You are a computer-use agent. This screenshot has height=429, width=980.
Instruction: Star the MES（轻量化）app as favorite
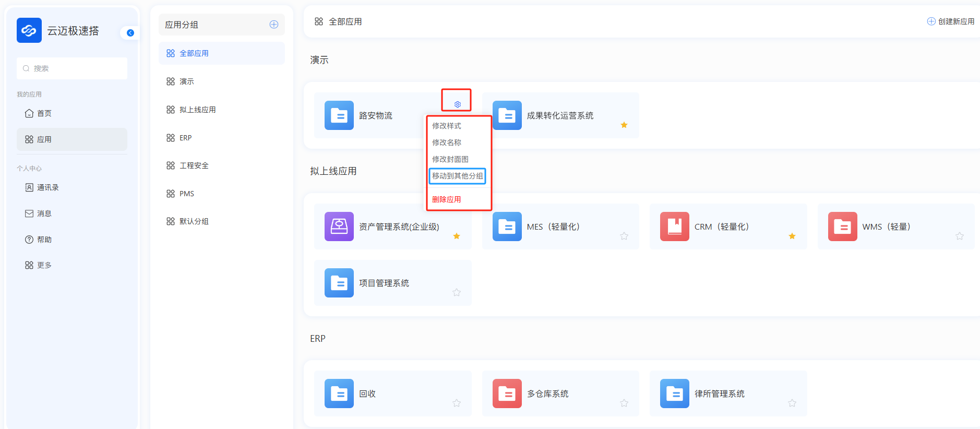624,236
